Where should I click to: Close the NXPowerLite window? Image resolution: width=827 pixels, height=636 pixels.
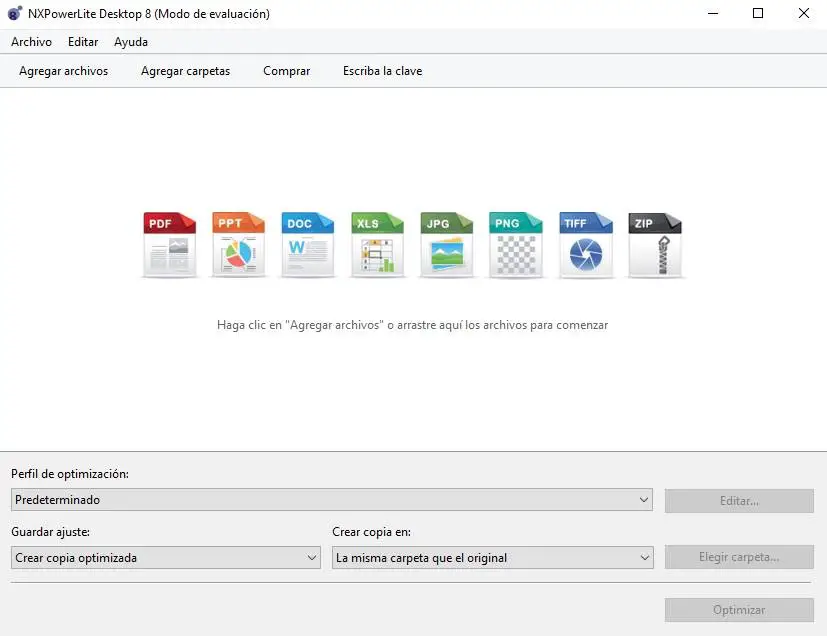pyautogui.click(x=804, y=13)
